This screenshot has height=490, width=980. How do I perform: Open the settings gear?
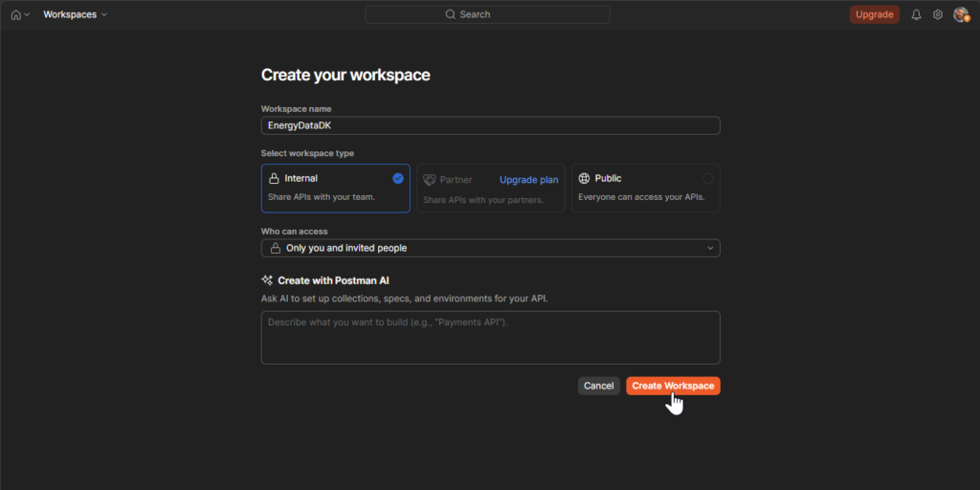point(938,15)
